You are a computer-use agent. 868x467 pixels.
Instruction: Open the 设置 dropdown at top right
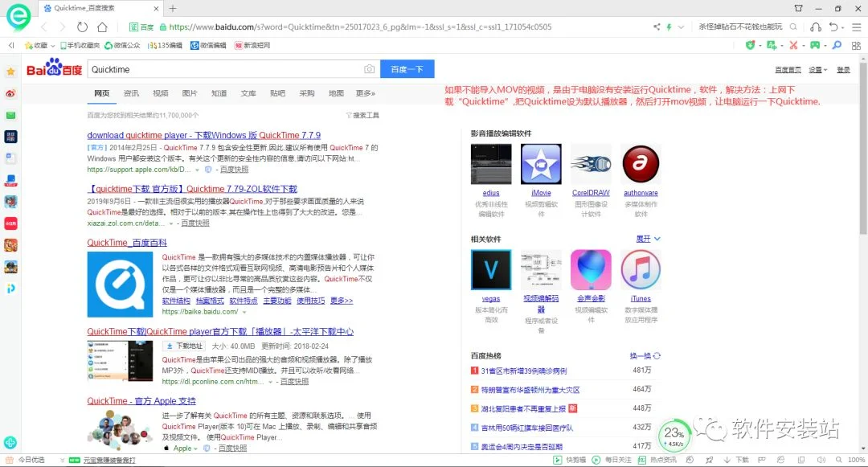[x=817, y=70]
